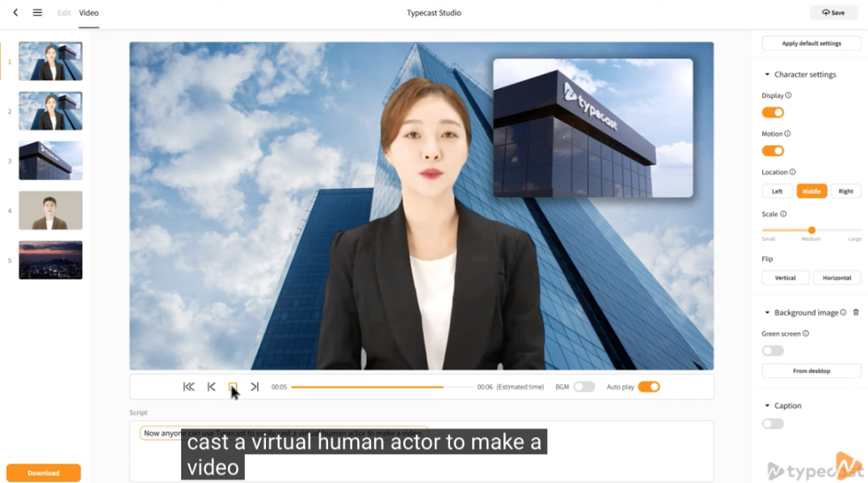
Task: Collapse the Character settings section
Action: [x=767, y=74]
